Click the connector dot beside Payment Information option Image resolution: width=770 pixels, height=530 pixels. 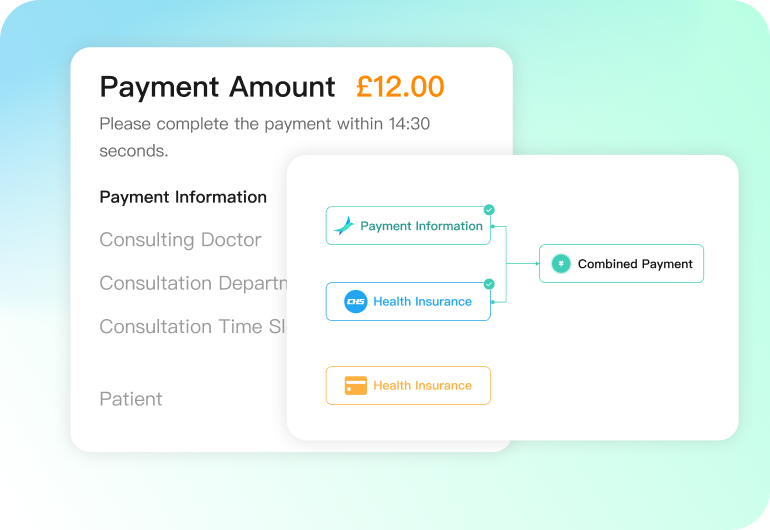click(494, 226)
